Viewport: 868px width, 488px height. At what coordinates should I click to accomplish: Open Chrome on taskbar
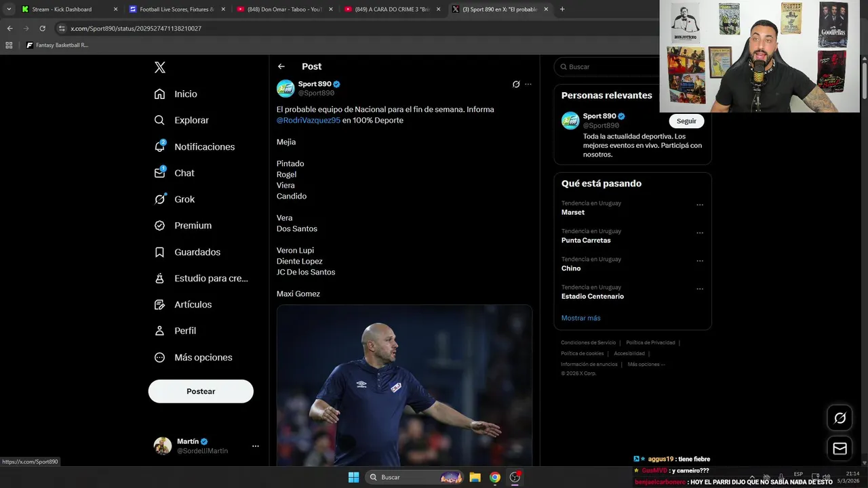[495, 477]
